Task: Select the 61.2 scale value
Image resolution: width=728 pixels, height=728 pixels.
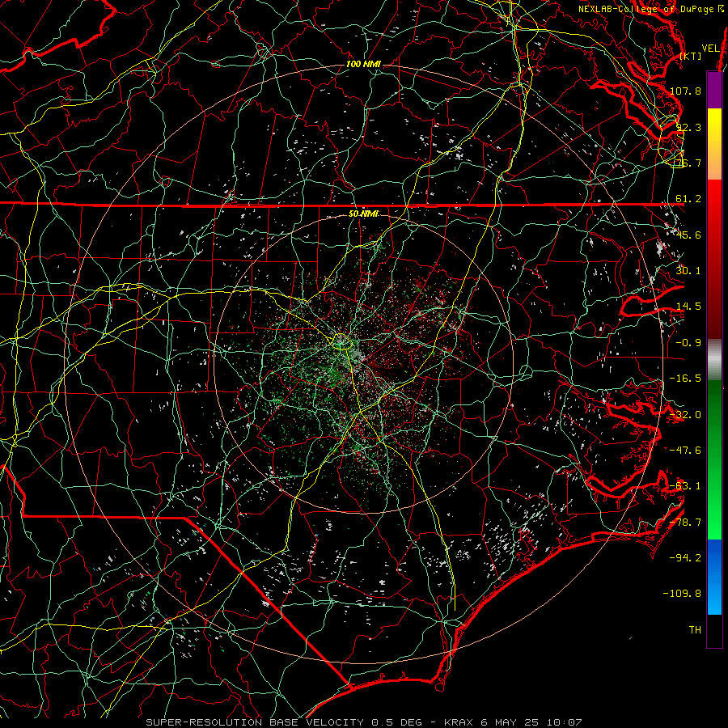Action: pos(688,199)
